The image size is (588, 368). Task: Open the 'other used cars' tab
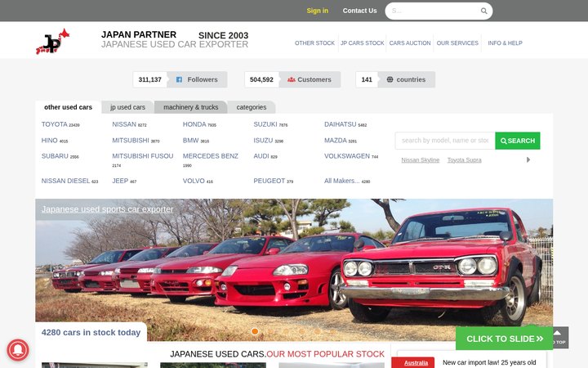pyautogui.click(x=69, y=107)
